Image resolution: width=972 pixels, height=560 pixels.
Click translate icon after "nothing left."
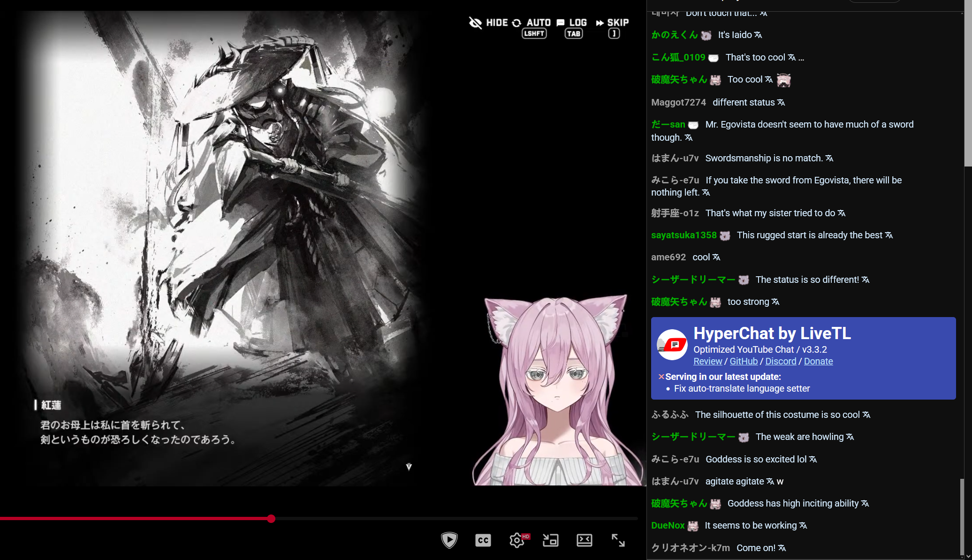pos(706,193)
